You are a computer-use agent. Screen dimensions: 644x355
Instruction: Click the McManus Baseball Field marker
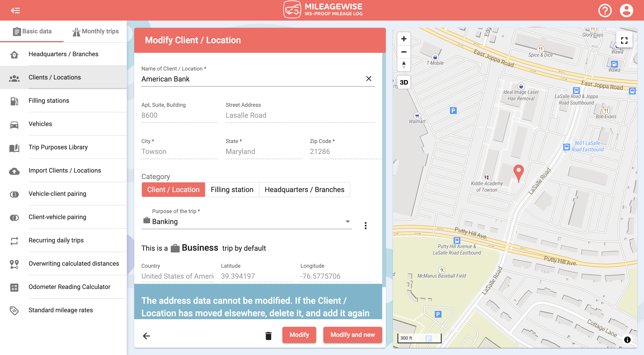(442, 270)
